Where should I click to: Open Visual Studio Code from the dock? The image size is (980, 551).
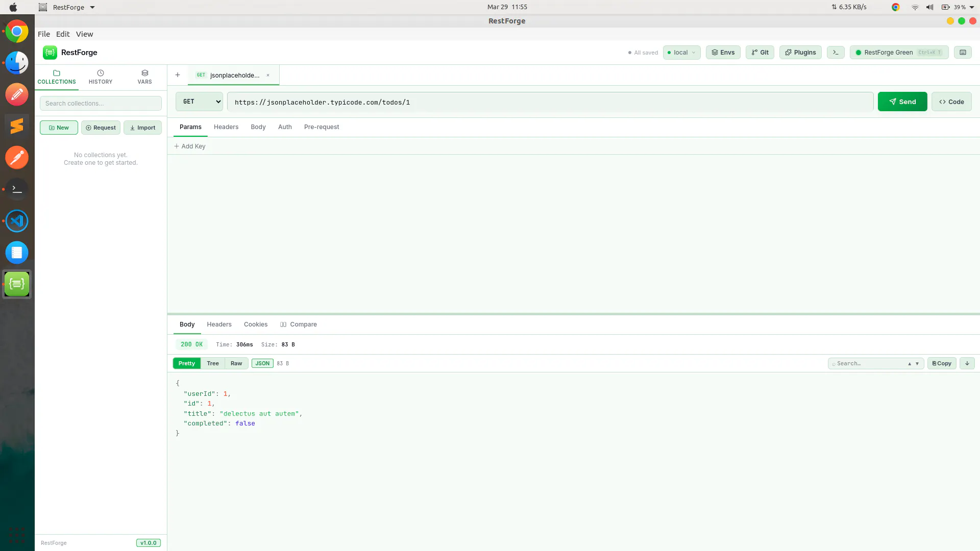click(17, 221)
